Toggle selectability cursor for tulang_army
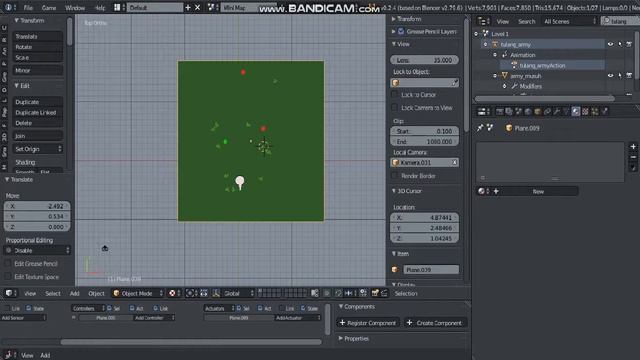Viewport: 640px width, 360px height. (x=620, y=44)
